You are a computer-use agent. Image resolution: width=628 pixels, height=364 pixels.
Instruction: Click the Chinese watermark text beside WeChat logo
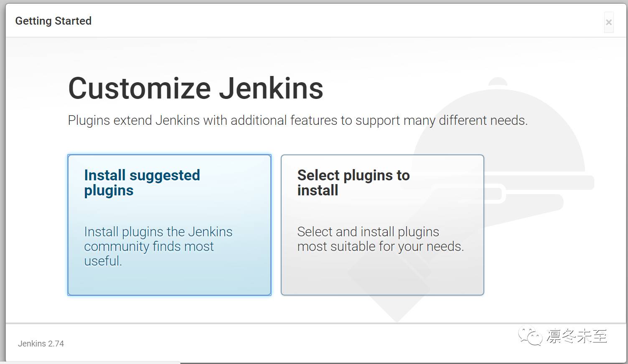(577, 336)
